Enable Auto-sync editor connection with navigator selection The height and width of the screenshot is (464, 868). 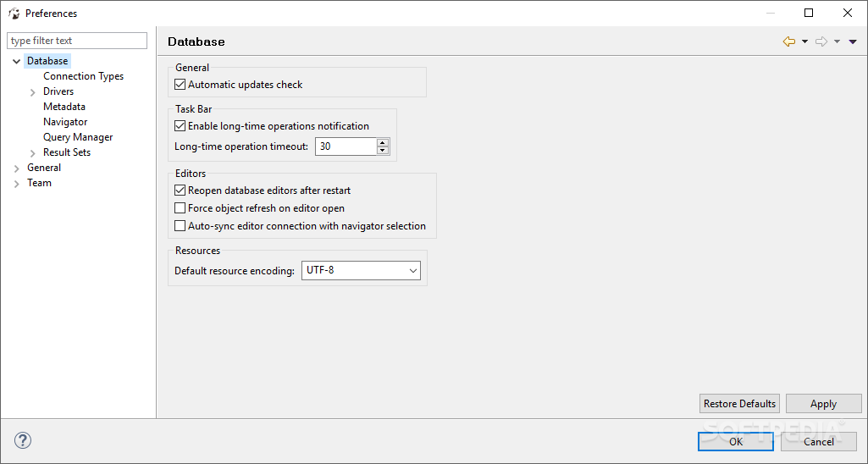[180, 226]
